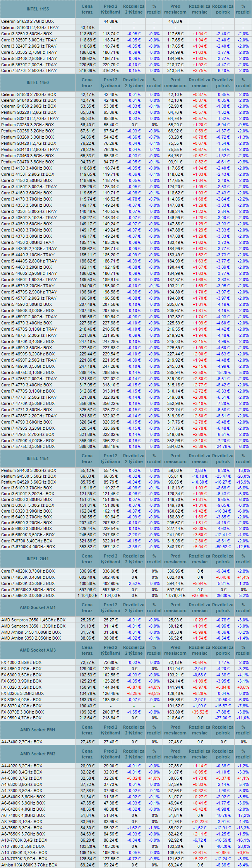Select the FX 4300 3.8GHz BOX row name
Viewport: 252px width, 868px height.
[21, 662]
